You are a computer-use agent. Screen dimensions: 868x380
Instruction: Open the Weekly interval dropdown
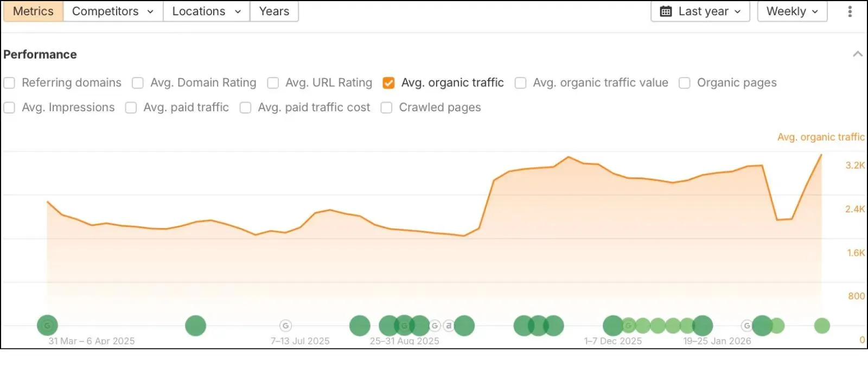[x=792, y=11]
